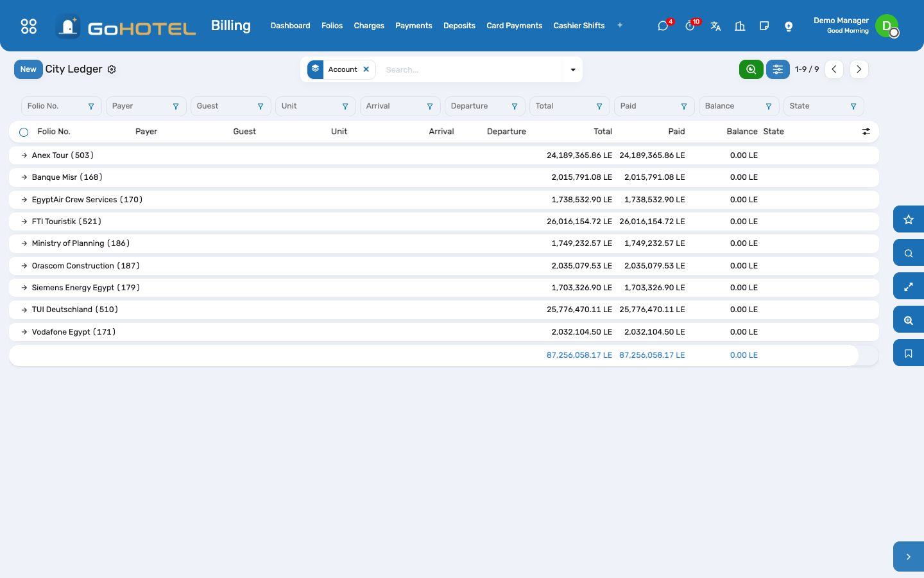Click the bookmark side button
Image resolution: width=924 pixels, height=578 pixels.
(909, 353)
